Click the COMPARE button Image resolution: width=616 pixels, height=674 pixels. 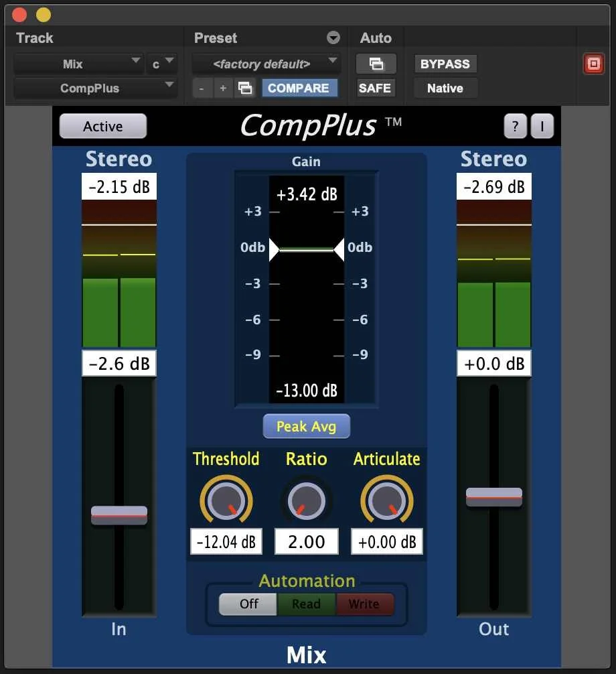coord(299,88)
